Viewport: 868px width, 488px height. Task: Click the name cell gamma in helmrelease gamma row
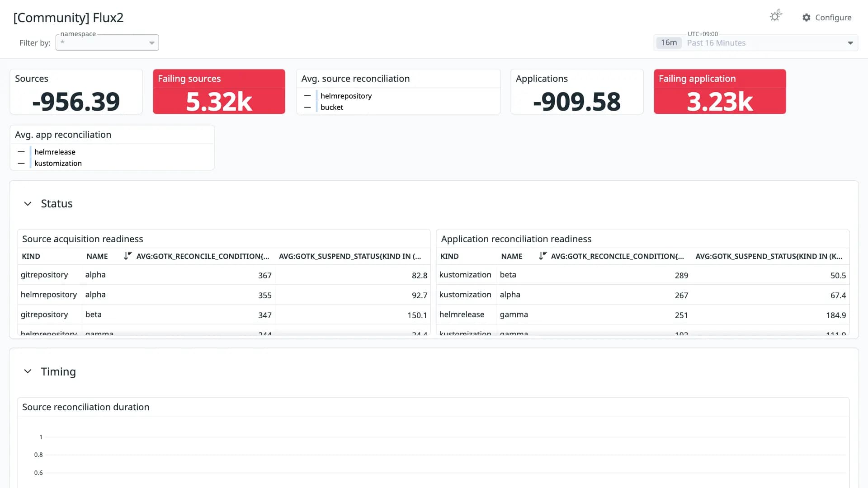514,314
